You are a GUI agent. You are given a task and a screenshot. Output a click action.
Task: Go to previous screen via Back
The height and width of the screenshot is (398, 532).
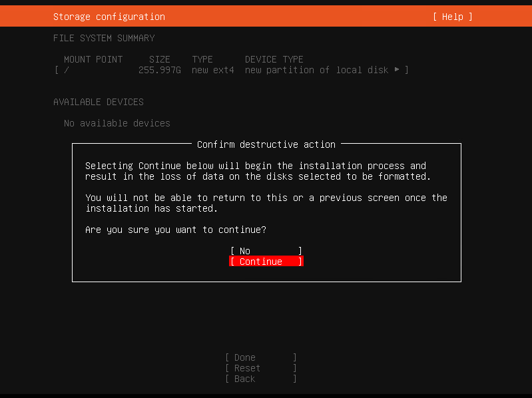(261, 379)
